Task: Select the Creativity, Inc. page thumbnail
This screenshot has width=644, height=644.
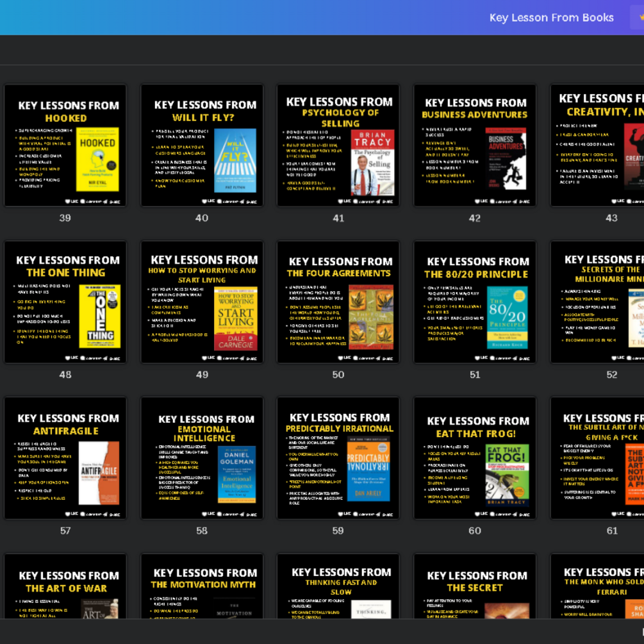Action: 597,145
